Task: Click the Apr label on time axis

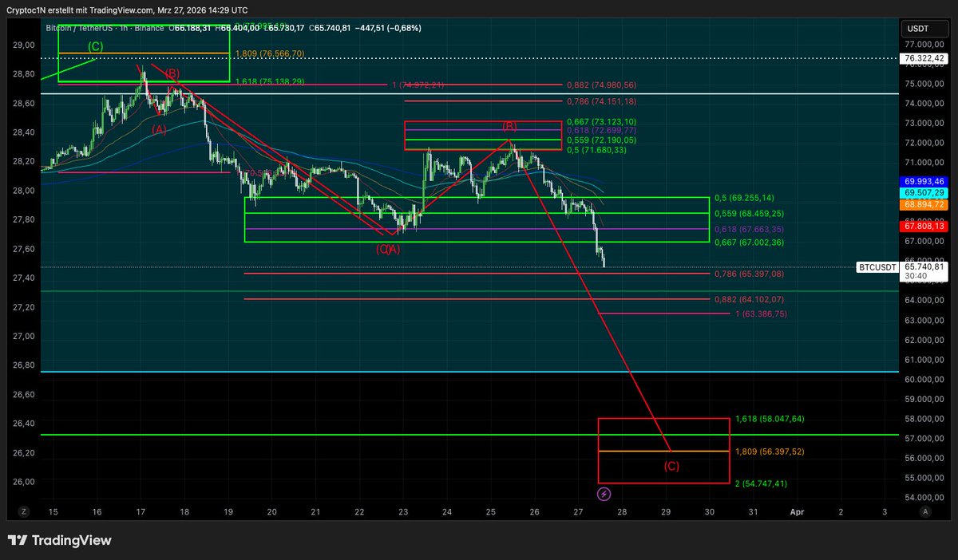Action: (796, 511)
